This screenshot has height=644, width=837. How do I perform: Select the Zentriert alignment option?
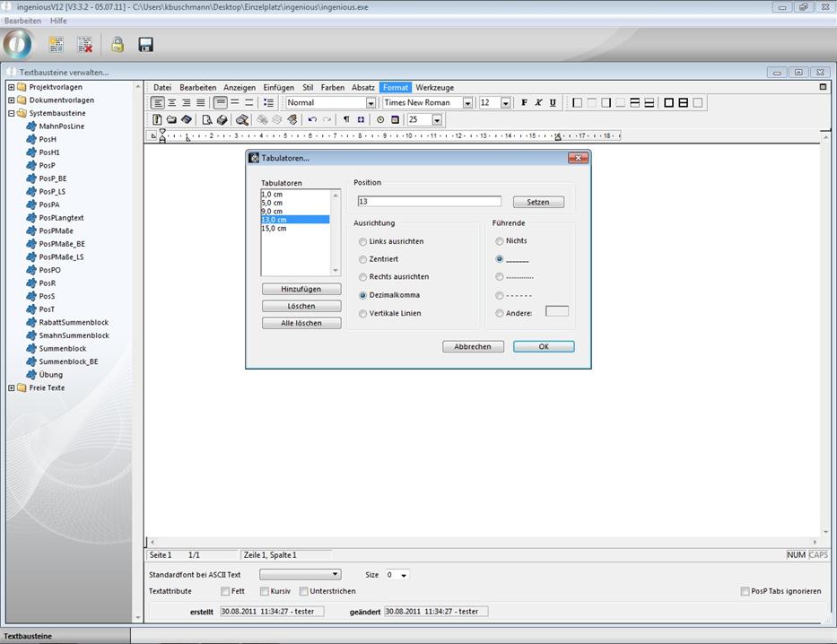pos(362,259)
